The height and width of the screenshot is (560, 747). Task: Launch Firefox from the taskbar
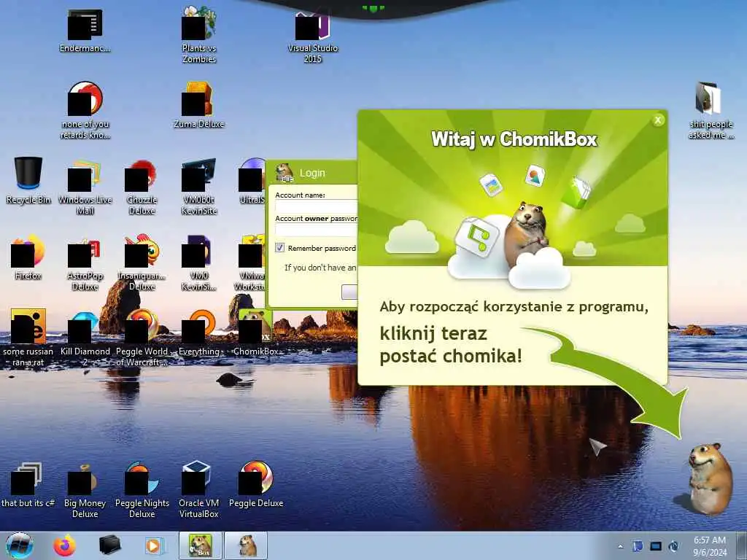[x=64, y=545]
